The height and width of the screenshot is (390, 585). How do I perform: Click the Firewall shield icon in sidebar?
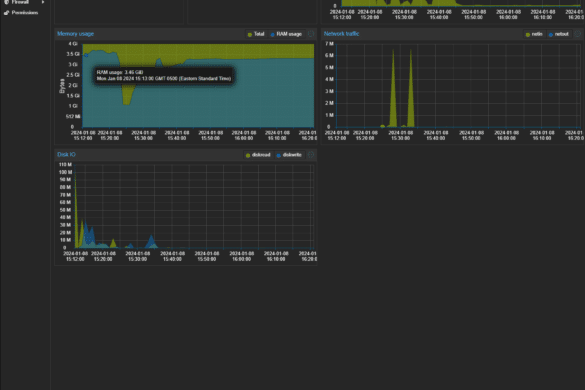click(x=6, y=2)
